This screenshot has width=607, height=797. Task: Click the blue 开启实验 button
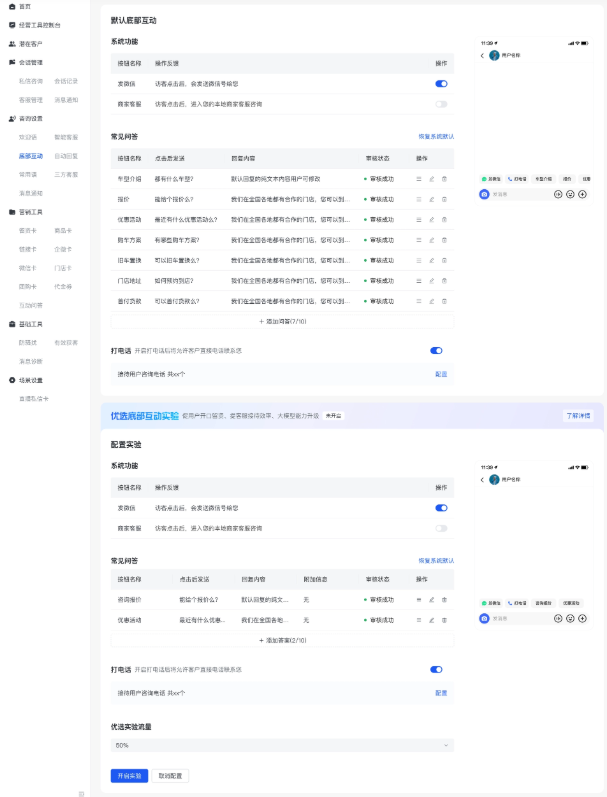[x=129, y=776]
